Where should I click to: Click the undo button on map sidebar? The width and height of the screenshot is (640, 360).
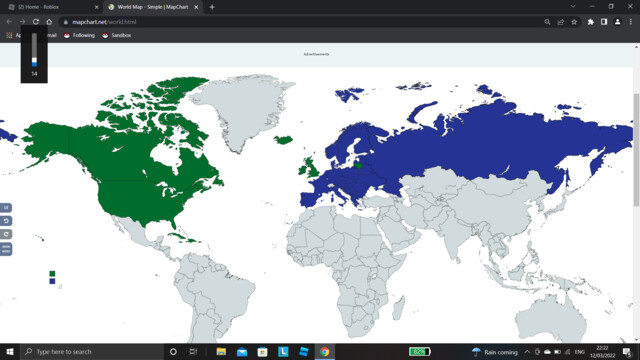click(x=6, y=221)
